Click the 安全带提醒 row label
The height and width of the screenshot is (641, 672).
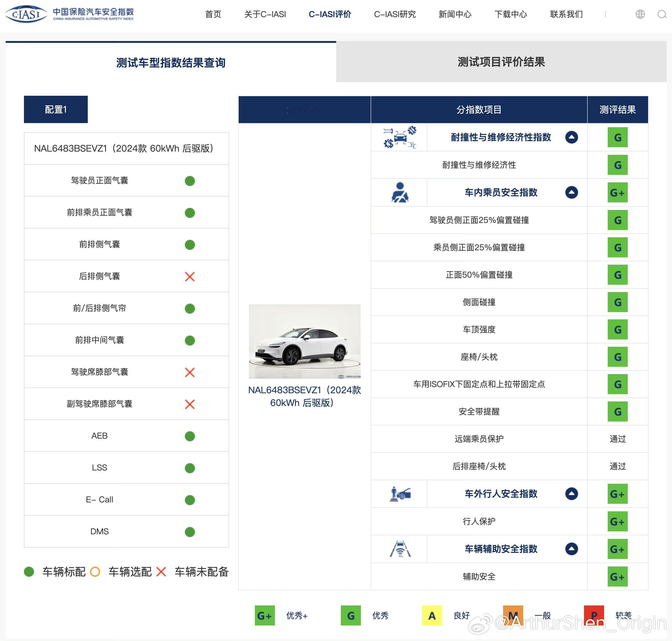[479, 411]
